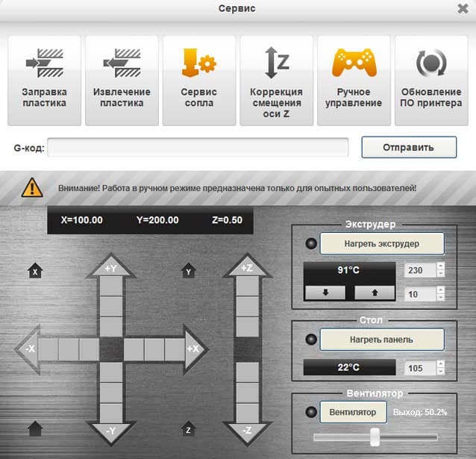This screenshot has height=459, width=476.
Task: Home the Z axis (house Z icon)
Action: point(188,429)
